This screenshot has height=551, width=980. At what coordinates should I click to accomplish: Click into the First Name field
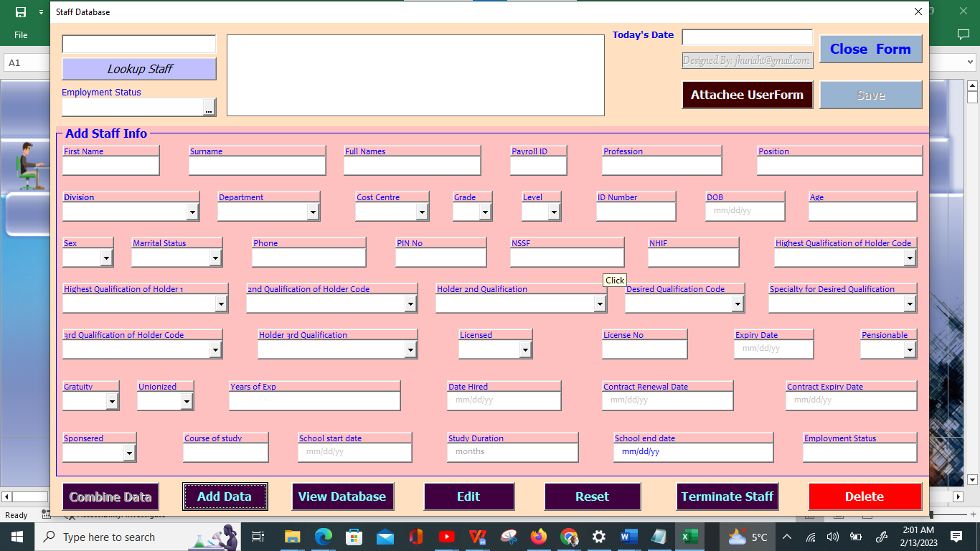pos(110,166)
